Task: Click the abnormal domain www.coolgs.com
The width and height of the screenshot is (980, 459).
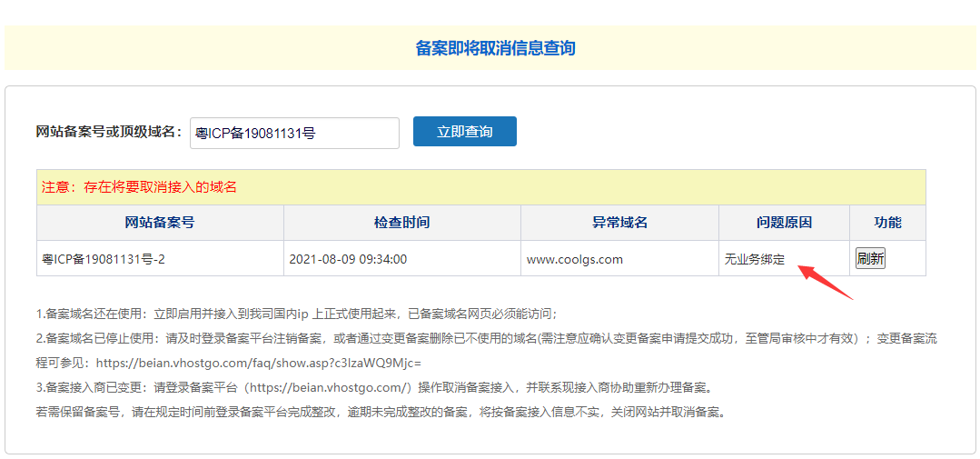Action: pyautogui.click(x=575, y=259)
